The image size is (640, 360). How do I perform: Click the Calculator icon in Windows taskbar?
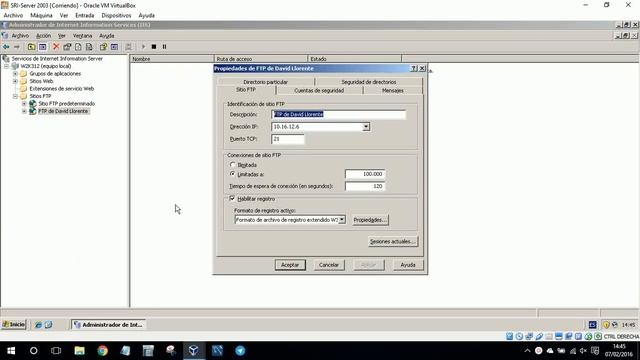coord(148,351)
